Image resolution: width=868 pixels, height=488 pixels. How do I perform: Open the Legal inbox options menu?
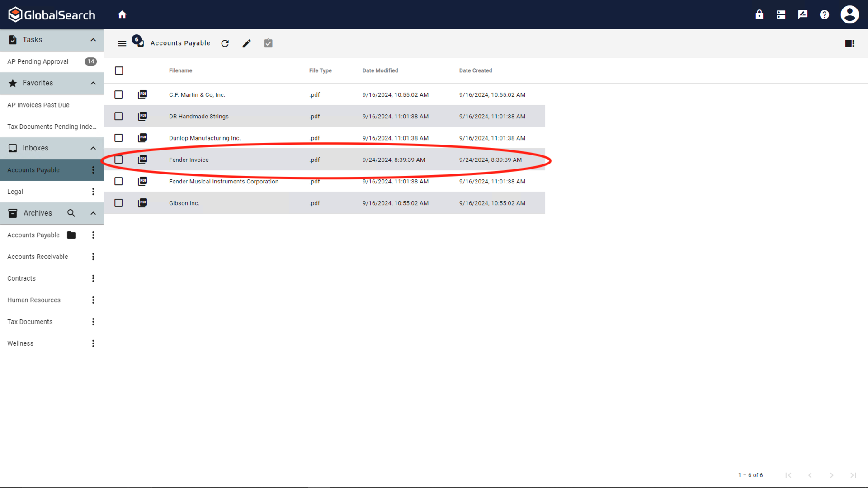pyautogui.click(x=93, y=192)
